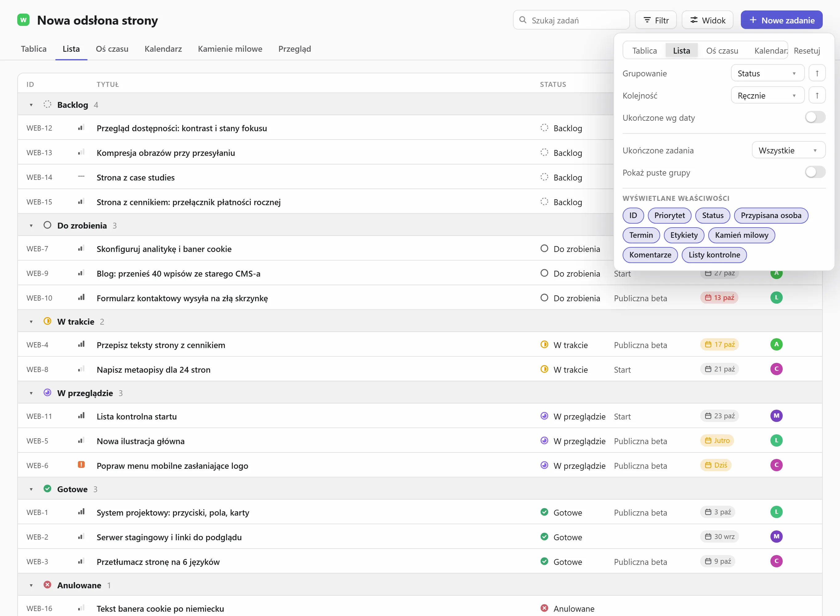Reverse the Grupowanie sort direction arrow
840x616 pixels.
tap(817, 73)
